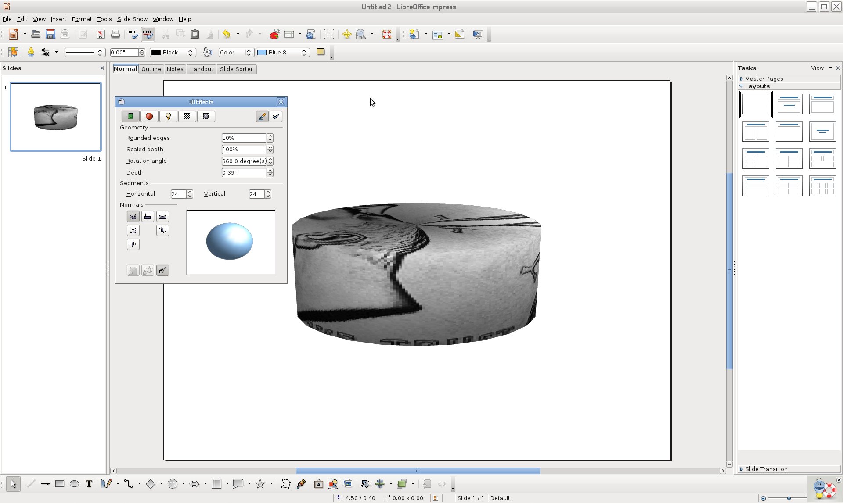This screenshot has height=504, width=843.
Task: Click Export as PDF icon
Action: coord(101,34)
